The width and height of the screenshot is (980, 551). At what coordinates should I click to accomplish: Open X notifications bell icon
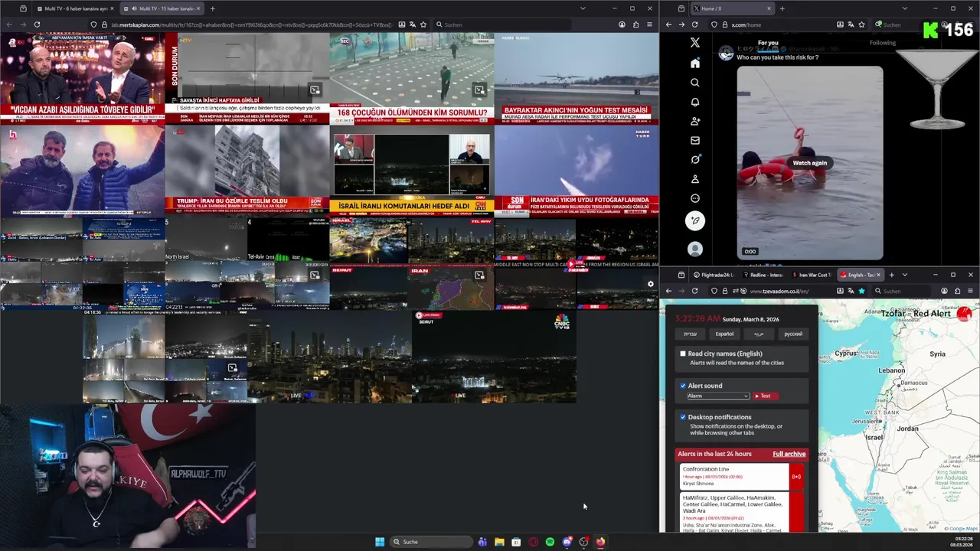click(694, 102)
